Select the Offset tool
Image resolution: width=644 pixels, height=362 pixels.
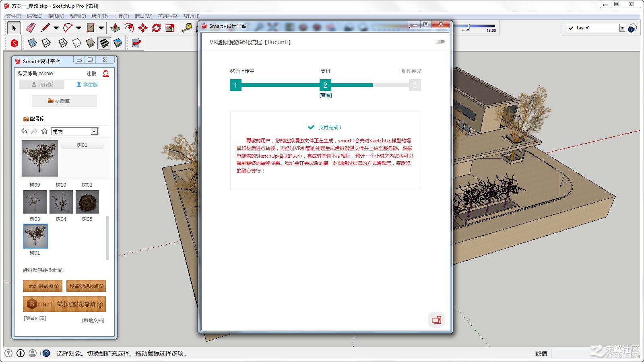[129, 28]
